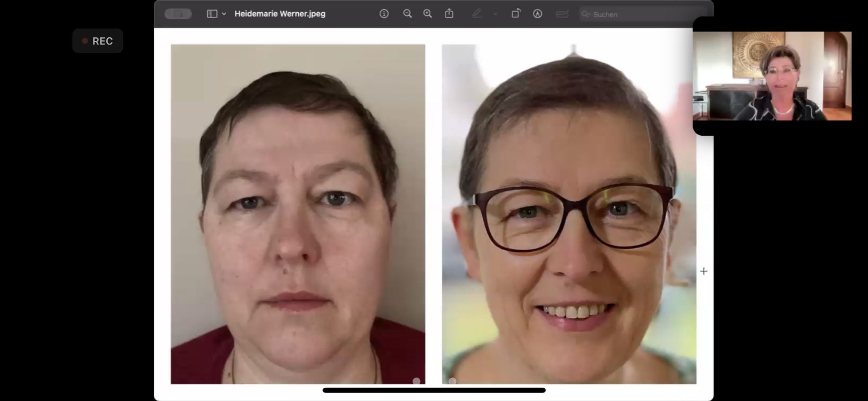The width and height of the screenshot is (868, 401).
Task: Select the presenter webcam video thumbnail
Action: coord(772,76)
